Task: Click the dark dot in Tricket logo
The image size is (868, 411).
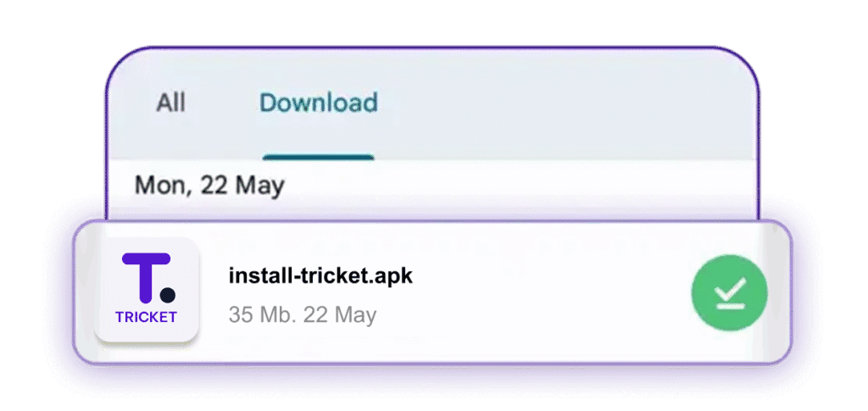Action: click(x=168, y=295)
